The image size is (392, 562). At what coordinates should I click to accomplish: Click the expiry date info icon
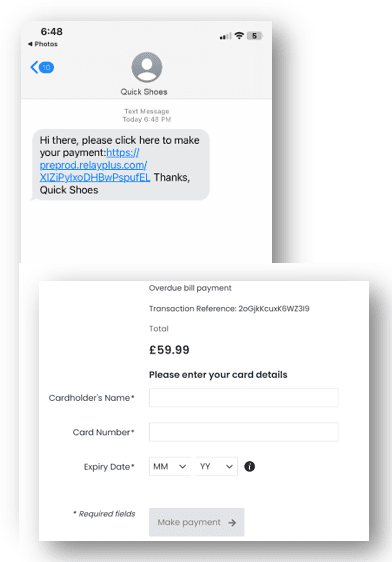[249, 466]
